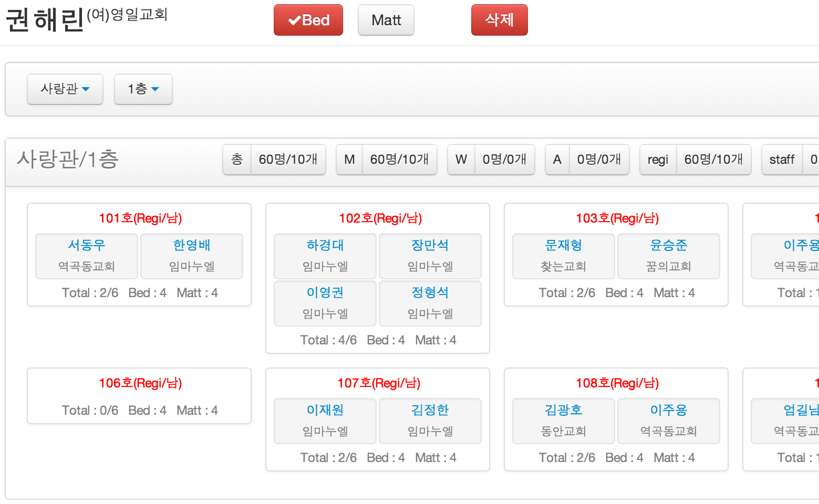The image size is (819, 504).
Task: Click the red 삭제 delete button
Action: click(x=500, y=20)
